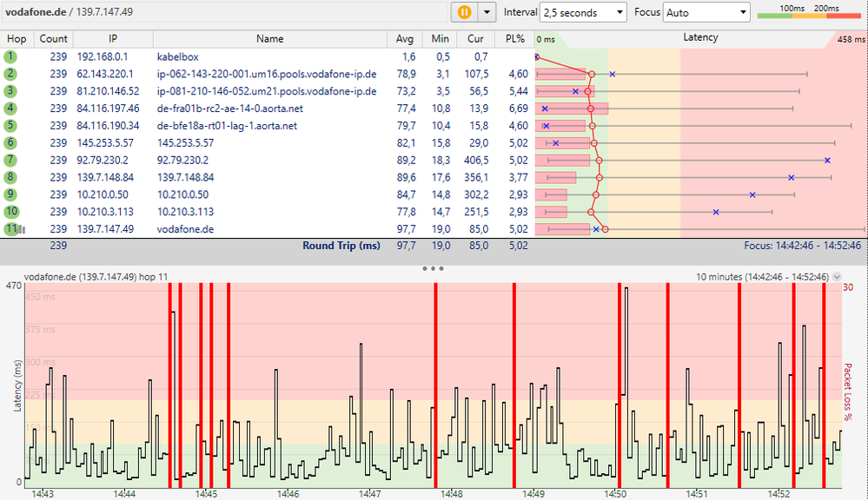Image resolution: width=868 pixels, height=500 pixels.
Task: Sort by the IP column header
Action: click(x=113, y=39)
